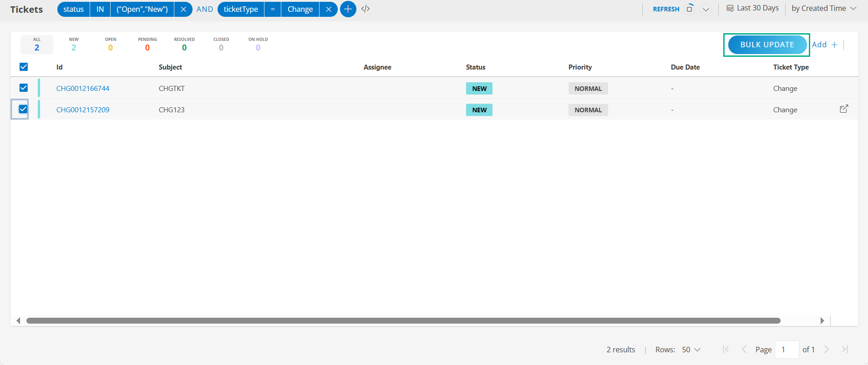This screenshot has width=868, height=365.
Task: Sort by the Subject column header
Action: 170,67
